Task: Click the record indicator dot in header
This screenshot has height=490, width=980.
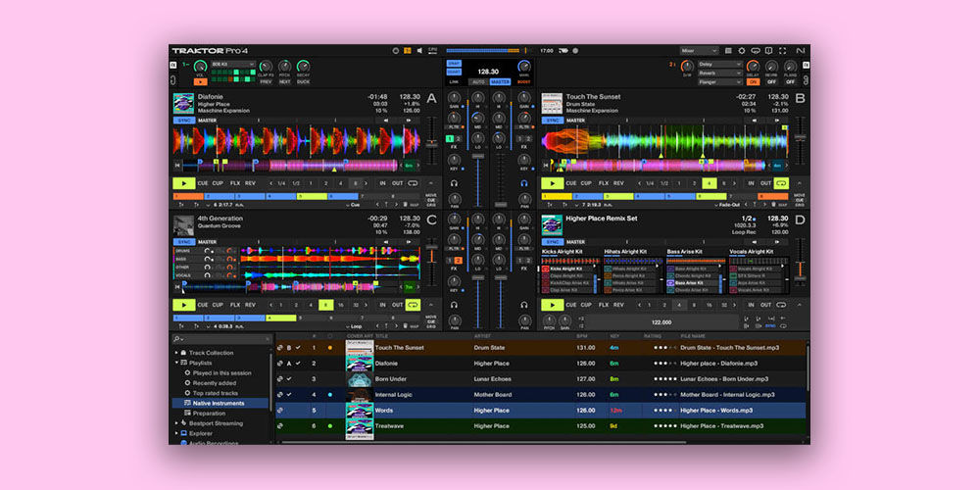Action: tap(575, 51)
